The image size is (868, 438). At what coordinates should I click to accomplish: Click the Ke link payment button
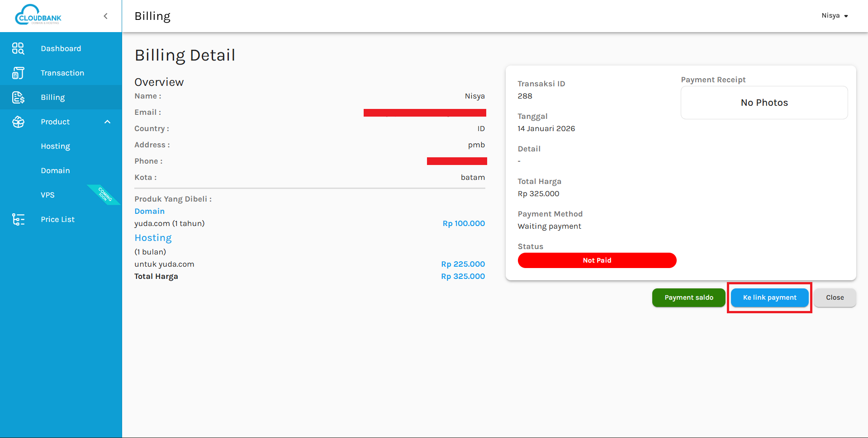769,297
